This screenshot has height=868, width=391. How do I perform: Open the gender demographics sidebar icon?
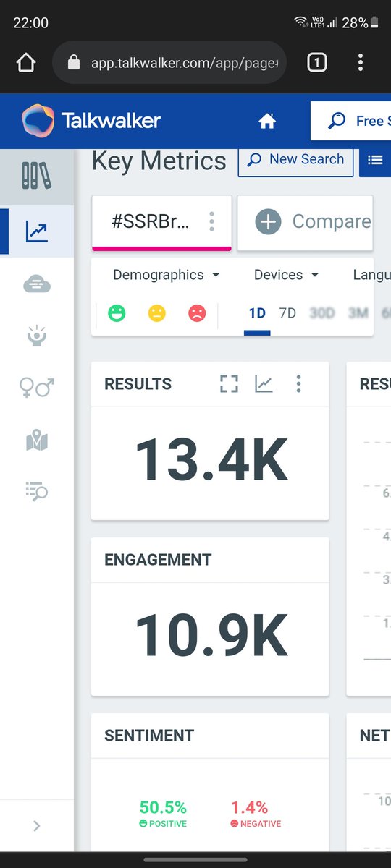coord(36,388)
